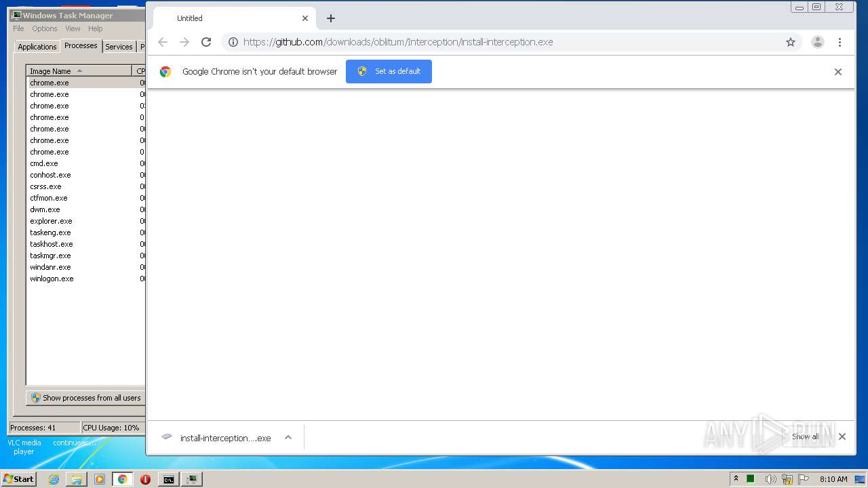Open Task Manager Options menu
Screen dimensions: 868x488
click(45, 28)
